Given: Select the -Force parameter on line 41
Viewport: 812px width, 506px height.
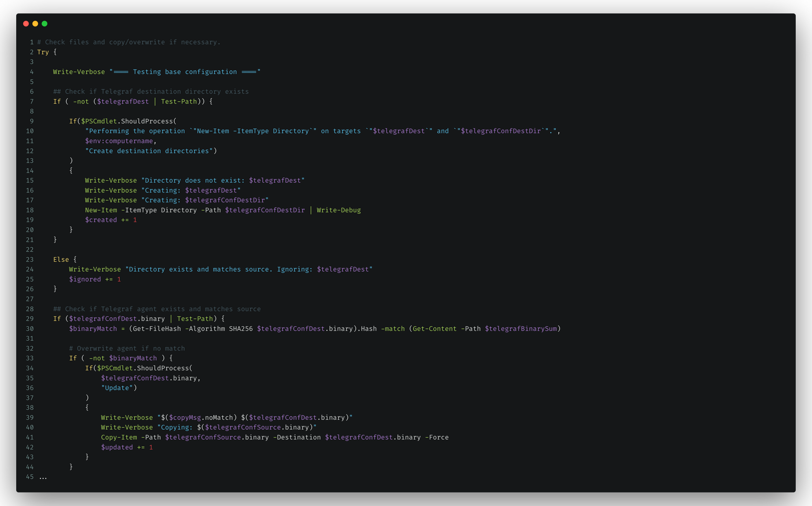Looking at the screenshot, I should pos(437,437).
